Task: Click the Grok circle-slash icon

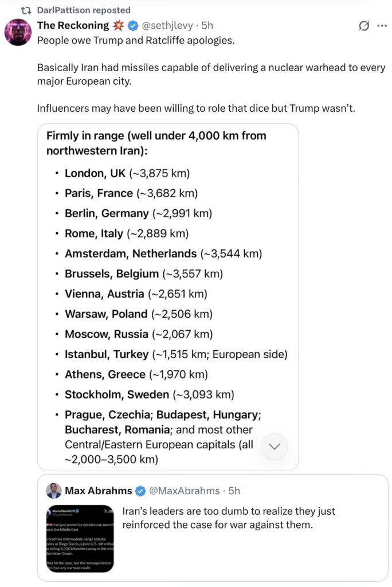Action: click(x=363, y=26)
